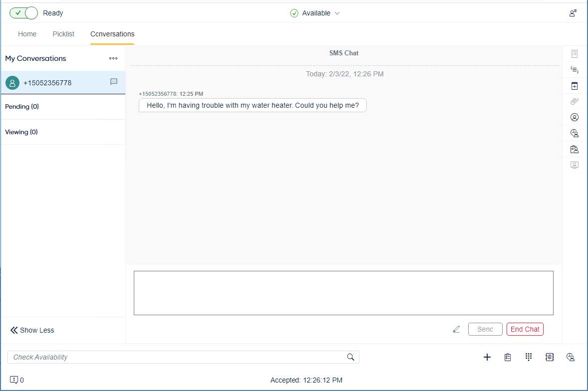Image resolution: width=588 pixels, height=391 pixels.
Task: Switch to the Home tab
Action: (x=27, y=34)
